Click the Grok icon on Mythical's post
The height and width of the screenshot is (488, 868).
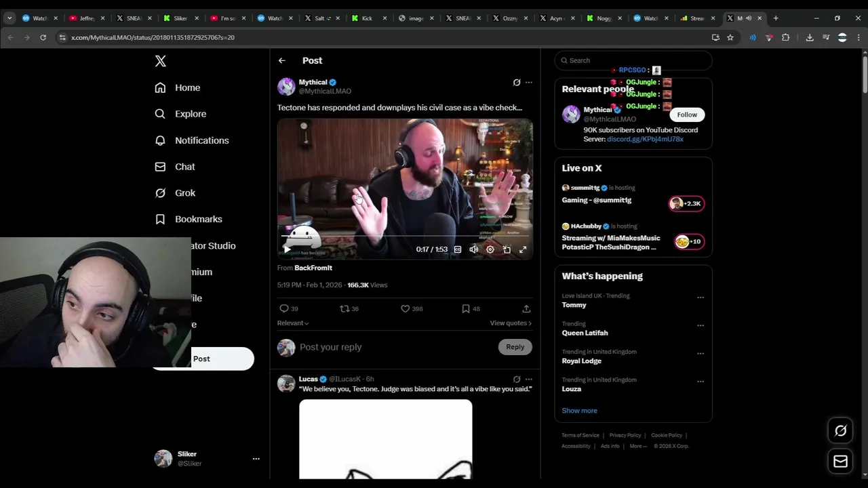(x=517, y=83)
